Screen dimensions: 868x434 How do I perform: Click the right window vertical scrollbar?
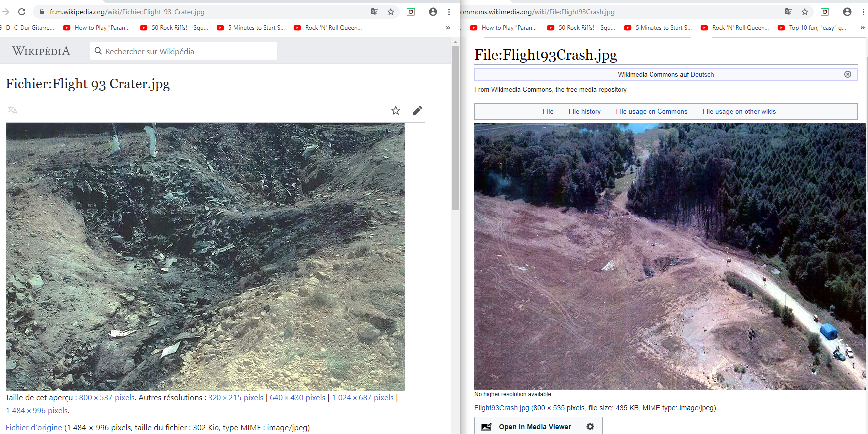pyautogui.click(x=867, y=125)
